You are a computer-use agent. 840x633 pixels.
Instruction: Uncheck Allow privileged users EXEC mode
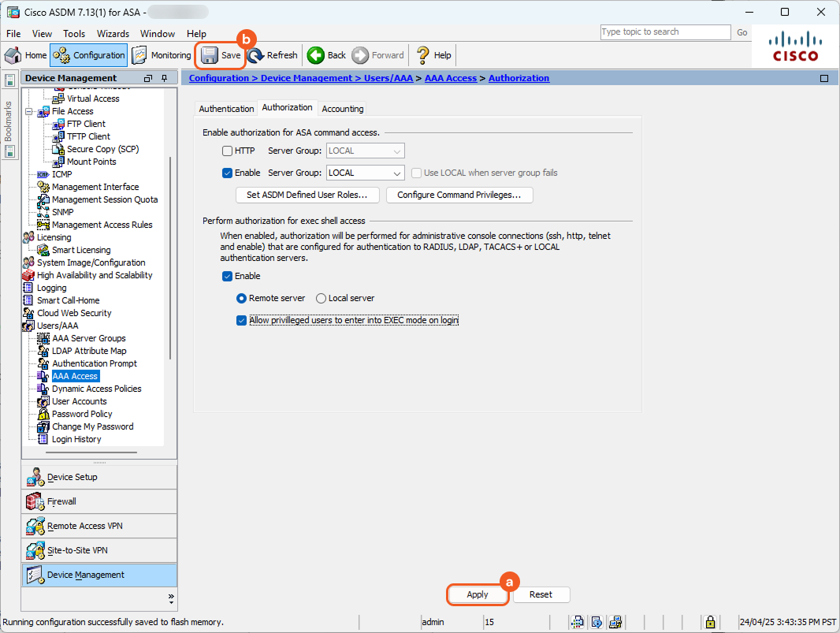tap(242, 321)
